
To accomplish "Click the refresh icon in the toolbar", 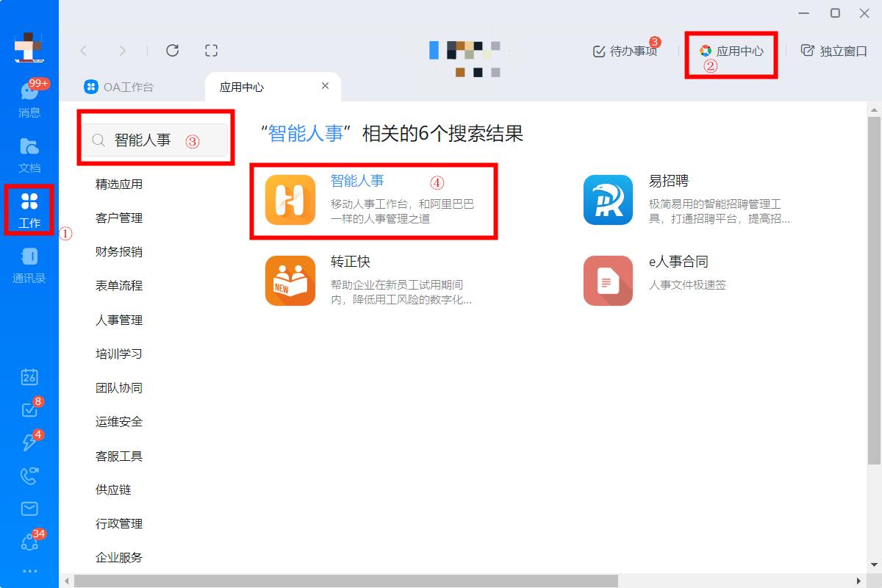I will coord(173,50).
